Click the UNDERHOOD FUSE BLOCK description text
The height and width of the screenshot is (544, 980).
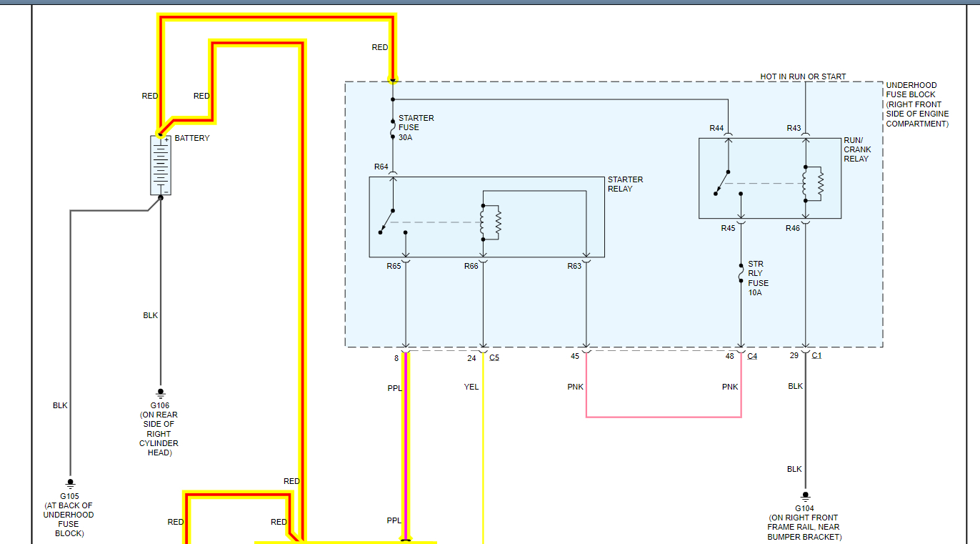pos(917,104)
